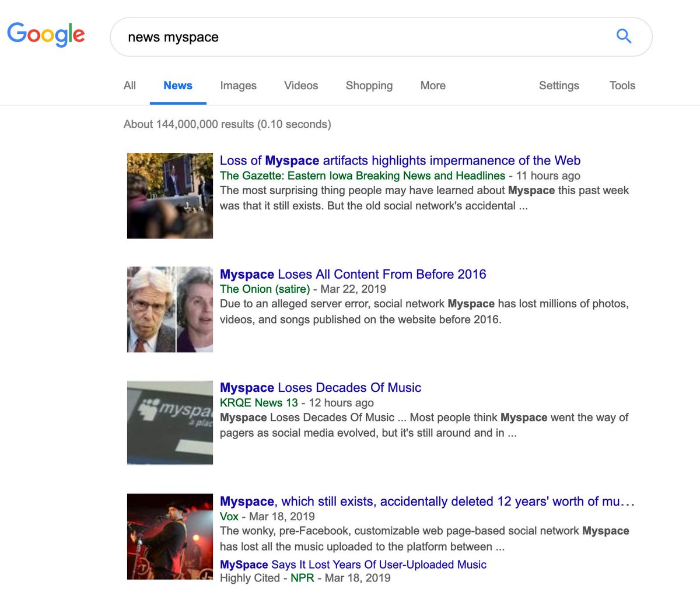Click The Gazette article thumbnail image
Viewport: 700px width, 589px height.
(x=170, y=196)
